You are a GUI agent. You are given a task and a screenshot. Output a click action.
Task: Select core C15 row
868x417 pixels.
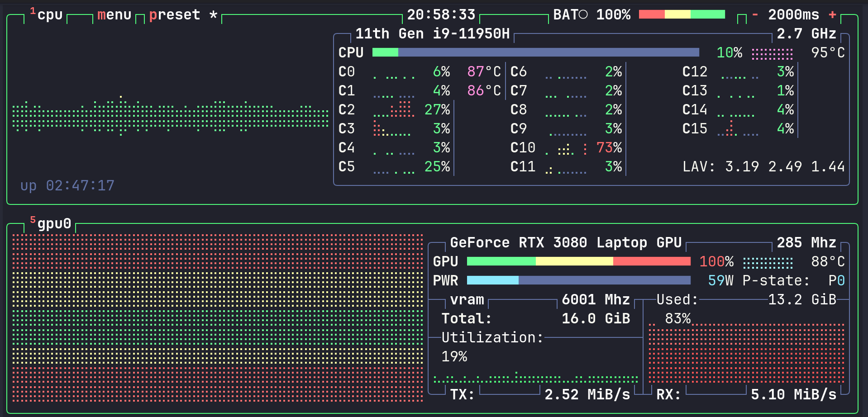click(738, 129)
